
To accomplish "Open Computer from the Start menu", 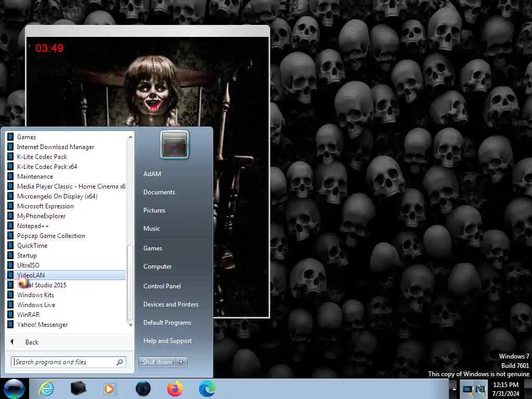I will [x=157, y=267].
